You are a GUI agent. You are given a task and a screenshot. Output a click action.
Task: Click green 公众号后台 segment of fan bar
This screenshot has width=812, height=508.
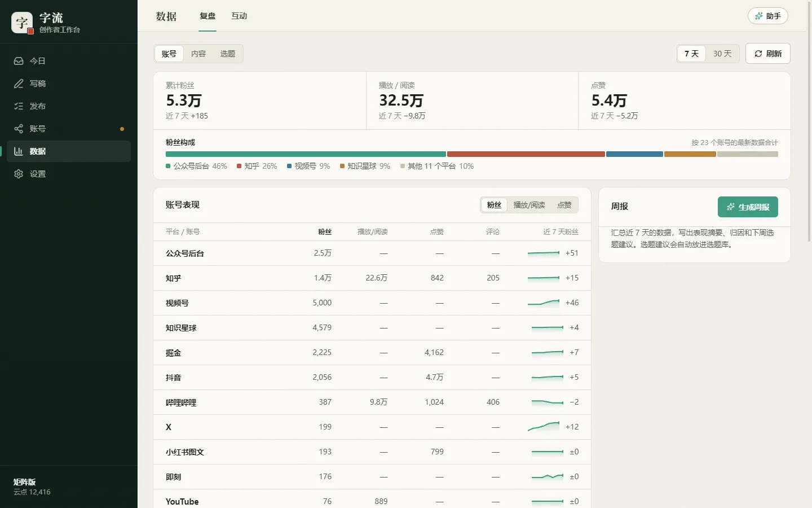point(306,154)
